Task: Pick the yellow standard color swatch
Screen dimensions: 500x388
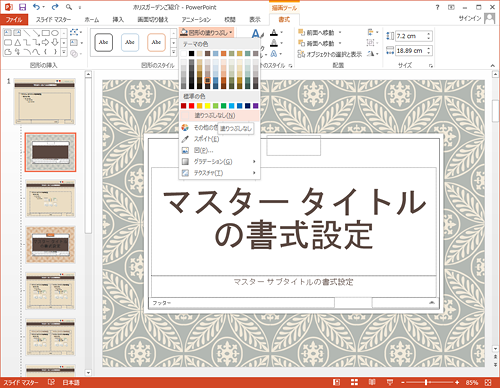Action: [x=207, y=106]
